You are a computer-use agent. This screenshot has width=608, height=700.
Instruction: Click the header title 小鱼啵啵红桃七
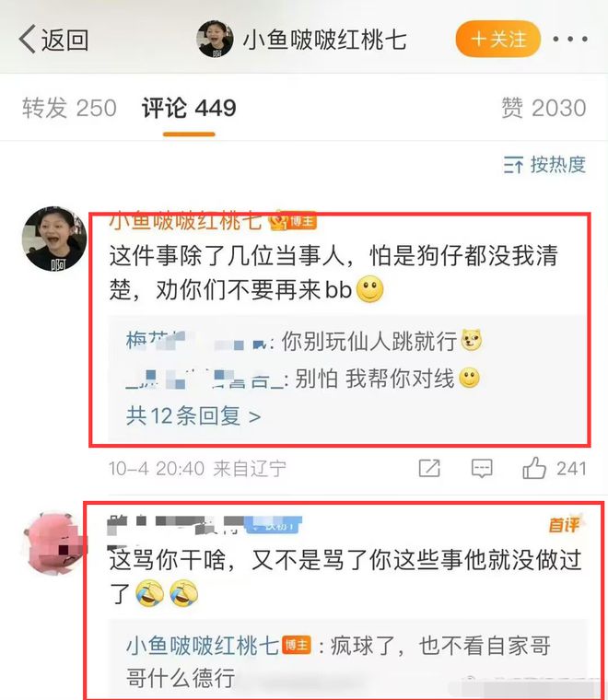[325, 40]
